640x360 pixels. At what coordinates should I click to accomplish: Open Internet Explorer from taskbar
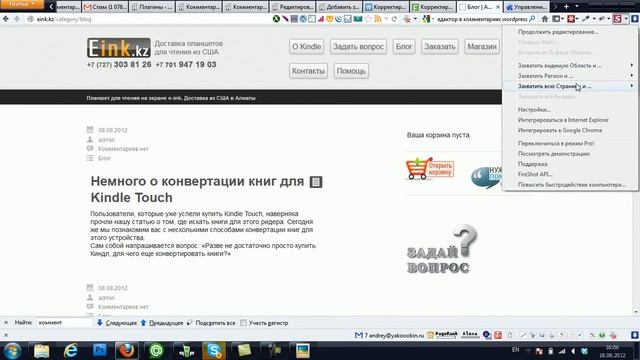tap(71, 351)
